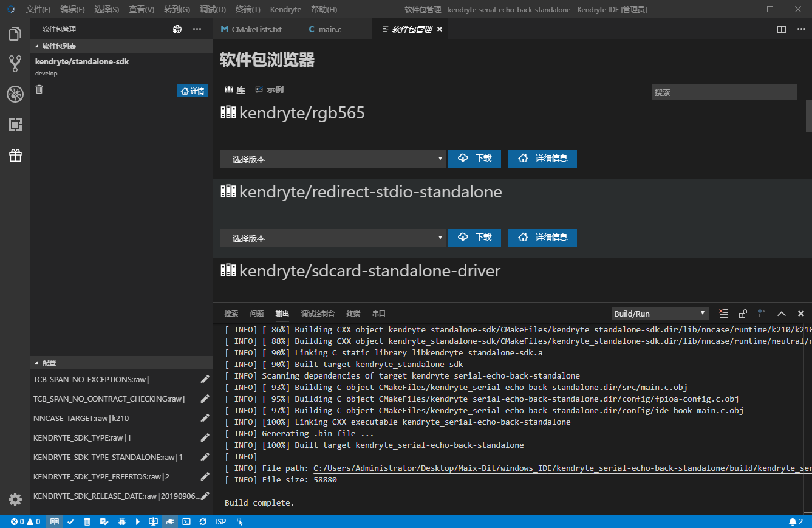
Task: Click the run play icon in status bar
Action: click(x=138, y=521)
